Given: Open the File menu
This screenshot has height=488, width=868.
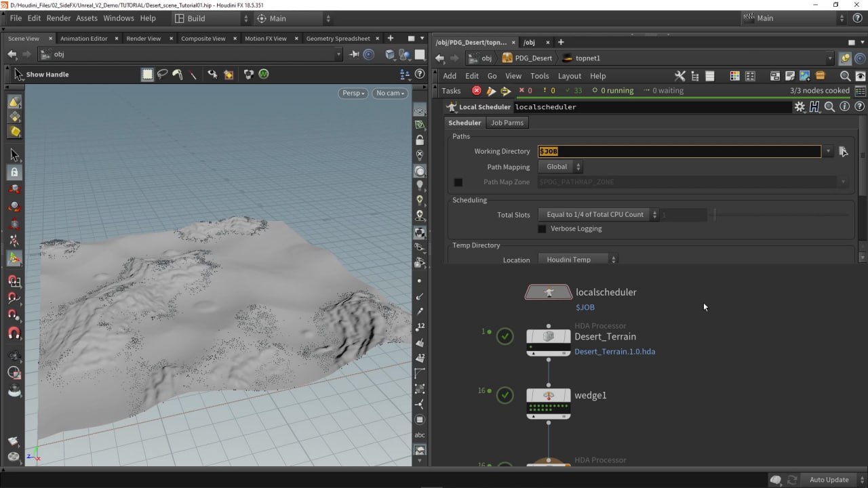Looking at the screenshot, I should pyautogui.click(x=15, y=18).
